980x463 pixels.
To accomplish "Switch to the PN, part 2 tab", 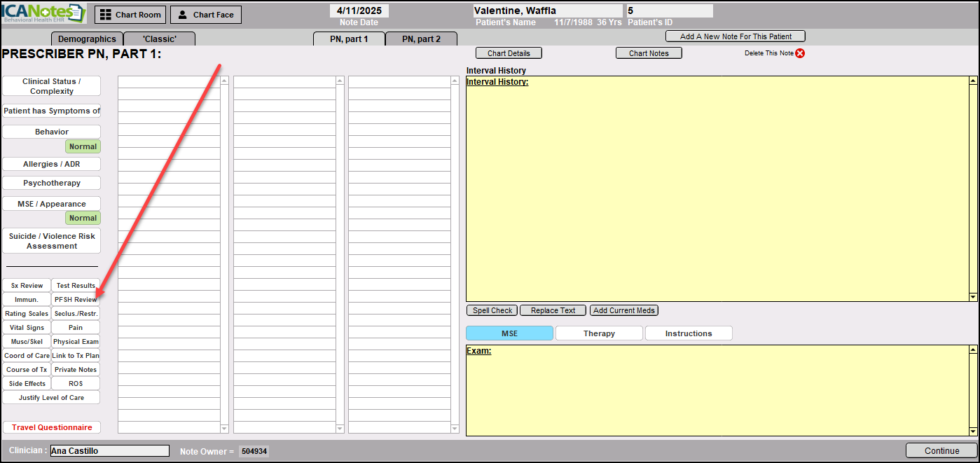I will tap(421, 39).
